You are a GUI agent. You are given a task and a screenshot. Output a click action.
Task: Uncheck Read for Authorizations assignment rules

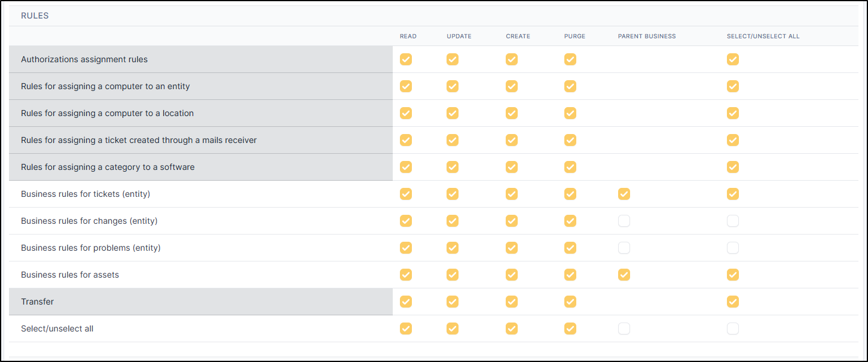[x=406, y=59]
